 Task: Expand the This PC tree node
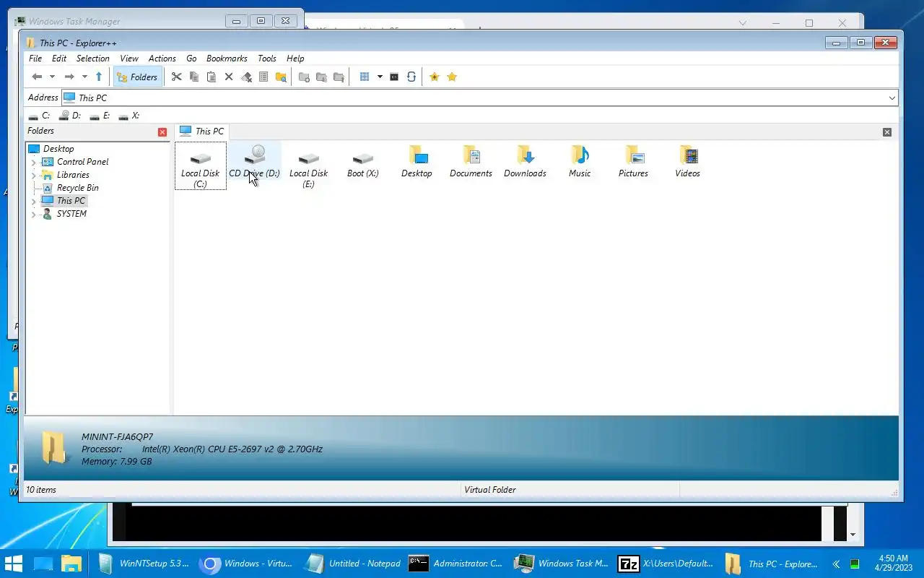pos(33,202)
